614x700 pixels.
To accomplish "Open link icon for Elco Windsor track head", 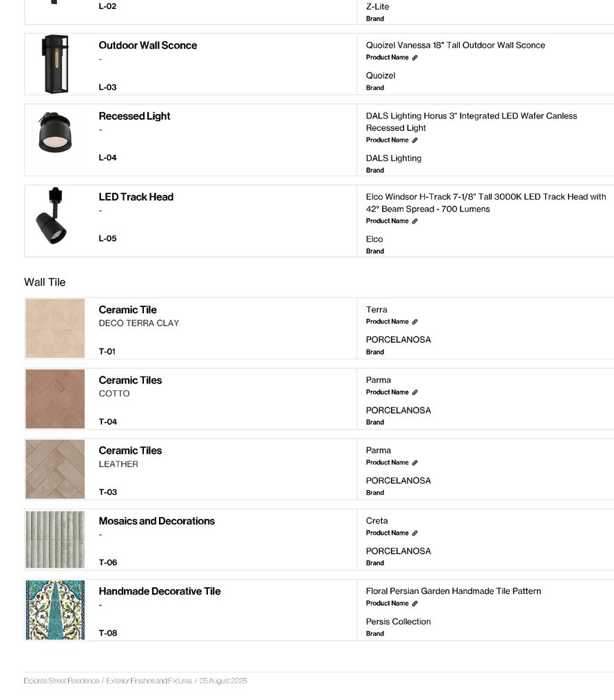I will pos(414,222).
